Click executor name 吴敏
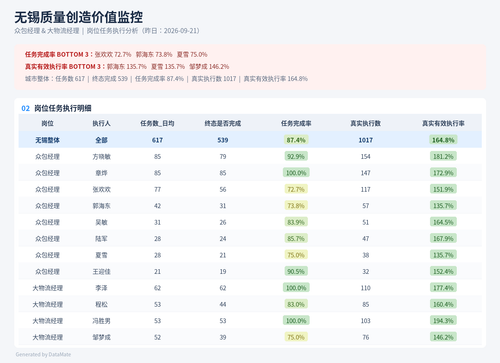The image size is (500, 363). [x=101, y=222]
